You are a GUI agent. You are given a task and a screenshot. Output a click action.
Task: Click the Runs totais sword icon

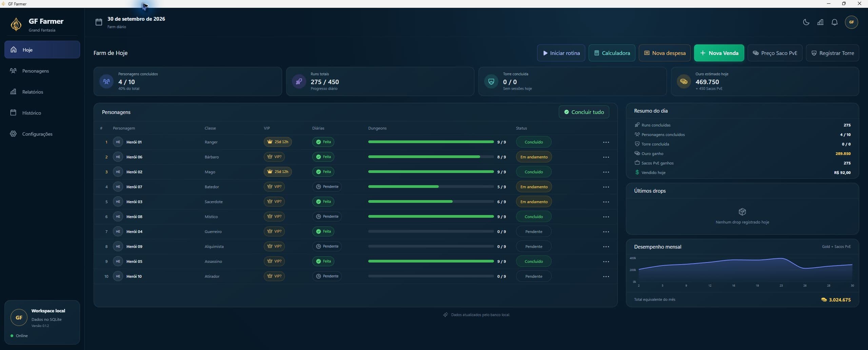(x=299, y=81)
